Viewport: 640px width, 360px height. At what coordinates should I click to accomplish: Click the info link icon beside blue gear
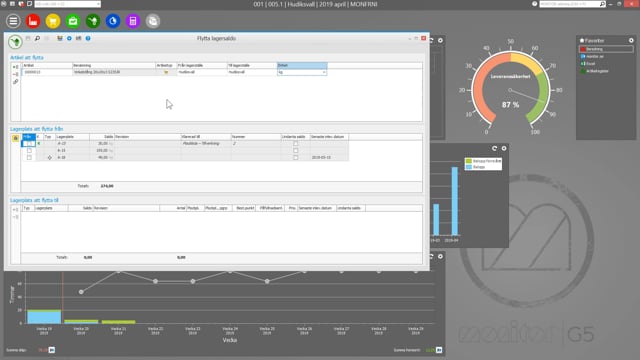[x=78, y=38]
